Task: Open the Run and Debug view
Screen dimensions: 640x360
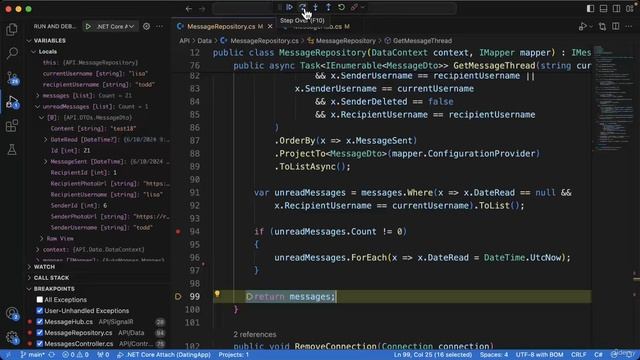Action: [x=12, y=102]
